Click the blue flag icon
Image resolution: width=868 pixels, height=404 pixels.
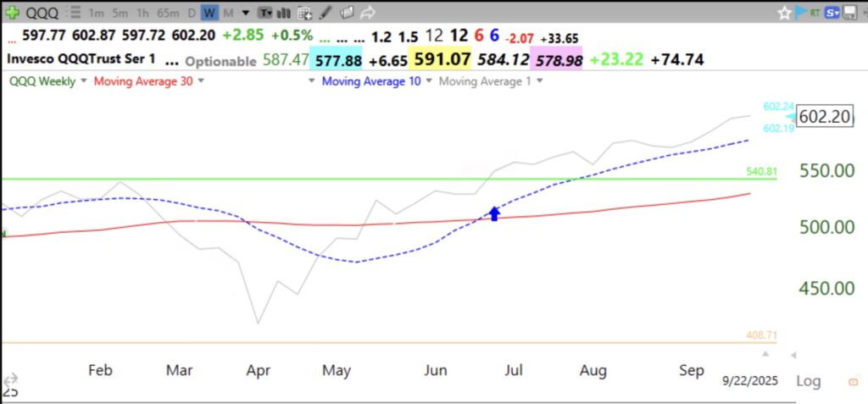(800, 12)
